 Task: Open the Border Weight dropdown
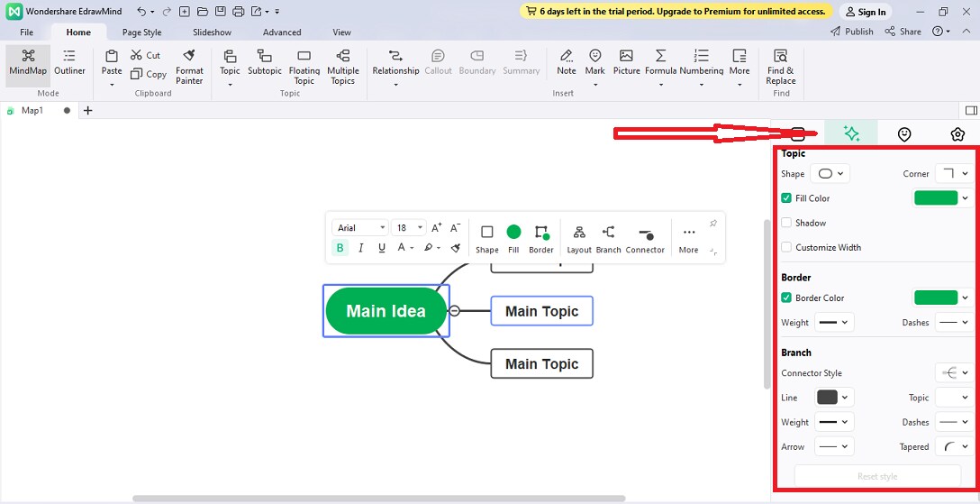[x=835, y=323]
